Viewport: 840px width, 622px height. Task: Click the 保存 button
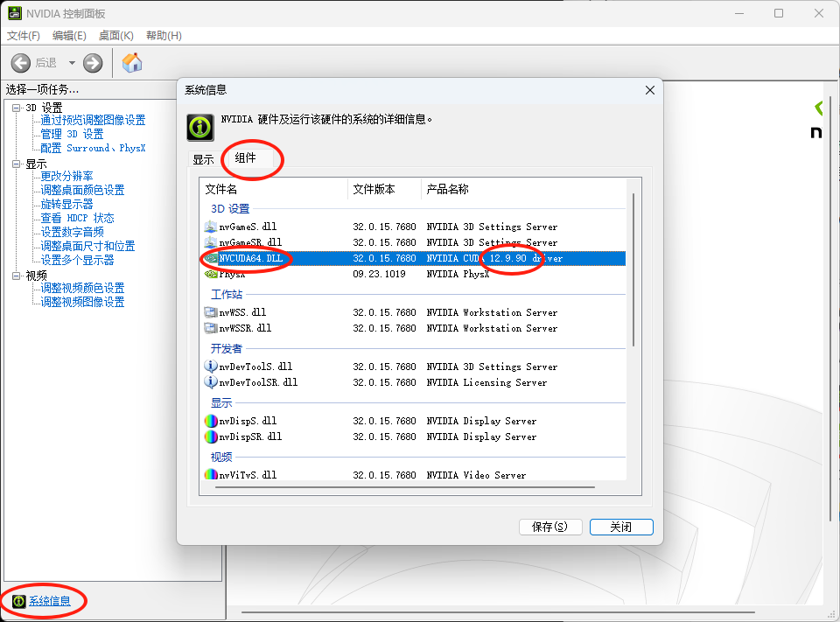pyautogui.click(x=550, y=527)
